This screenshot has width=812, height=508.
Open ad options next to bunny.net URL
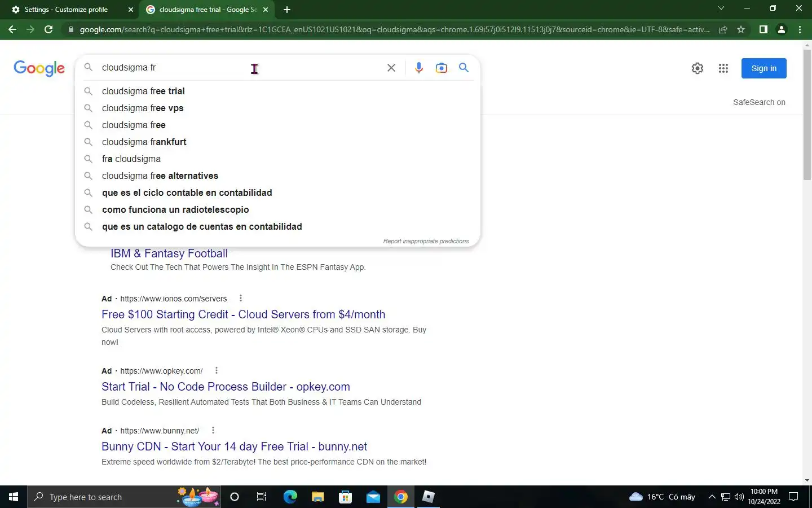(213, 430)
